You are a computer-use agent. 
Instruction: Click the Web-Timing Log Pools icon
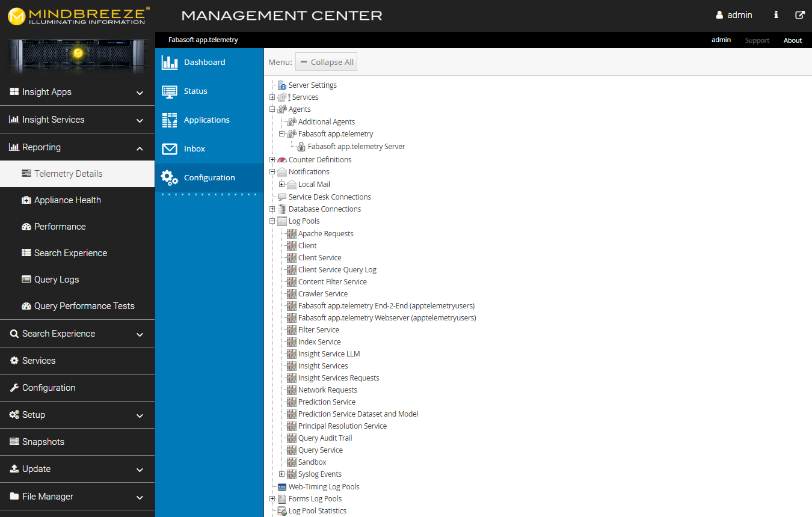tap(281, 487)
